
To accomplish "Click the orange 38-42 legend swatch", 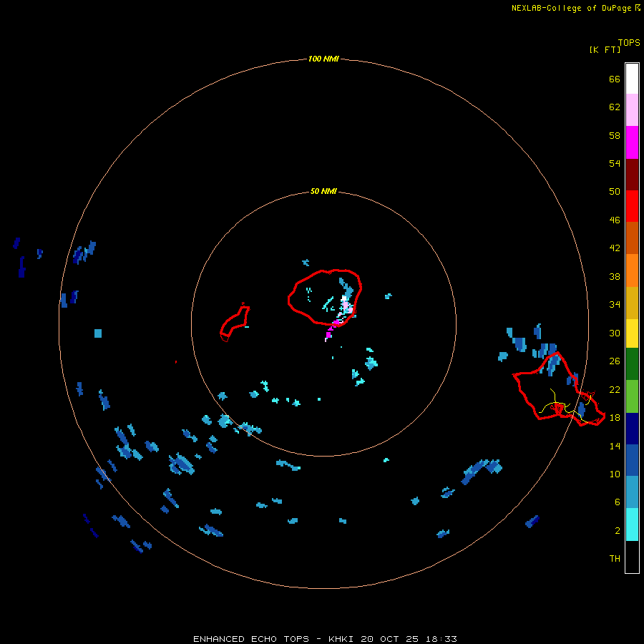I will pos(632,270).
